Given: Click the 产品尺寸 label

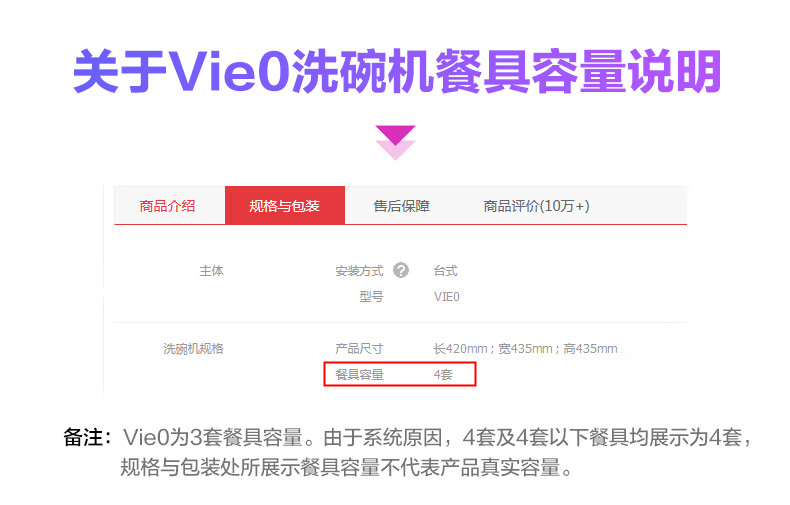Looking at the screenshot, I should (359, 348).
